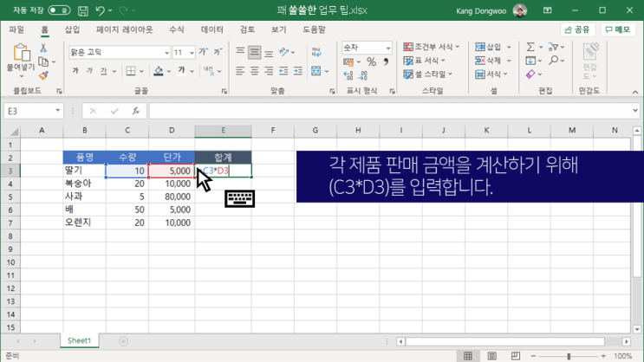Click the Wrap Text icon
Screen dimensions: 644x362
click(x=316, y=52)
